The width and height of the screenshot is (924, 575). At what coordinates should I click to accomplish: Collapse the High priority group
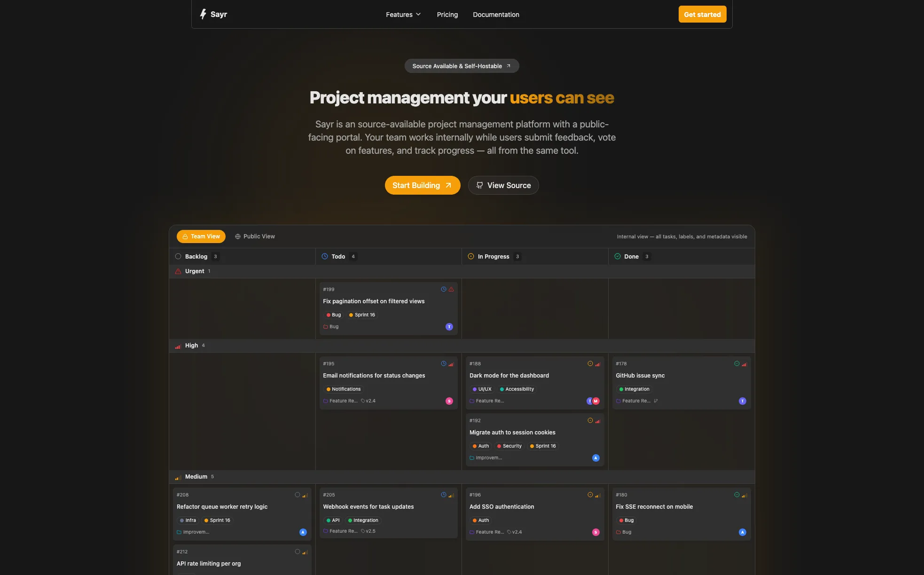[462, 346]
